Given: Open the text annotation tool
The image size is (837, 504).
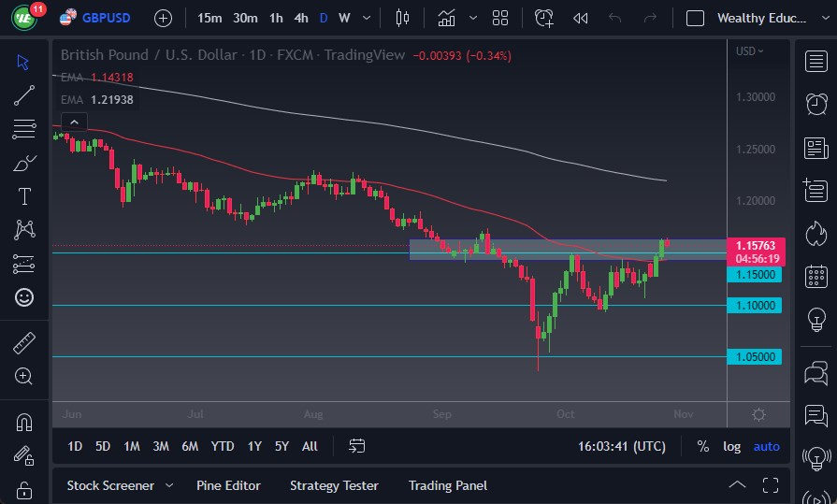Looking at the screenshot, I should pyautogui.click(x=24, y=196).
